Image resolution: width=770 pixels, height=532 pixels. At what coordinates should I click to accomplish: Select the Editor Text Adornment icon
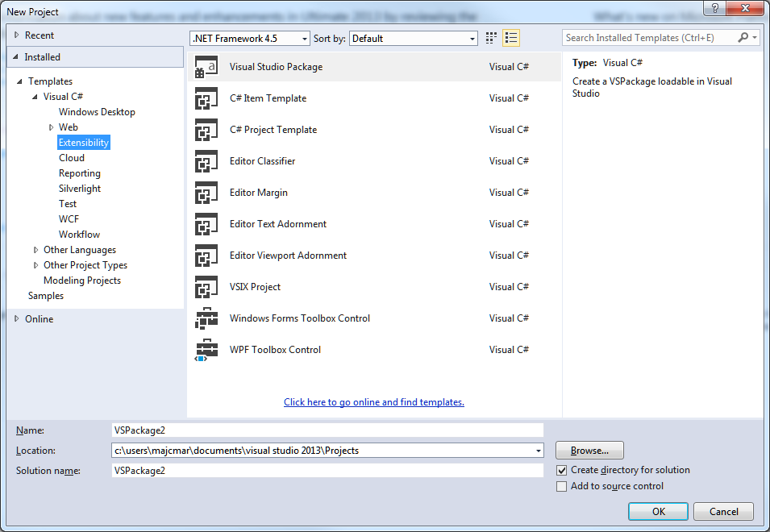206,224
